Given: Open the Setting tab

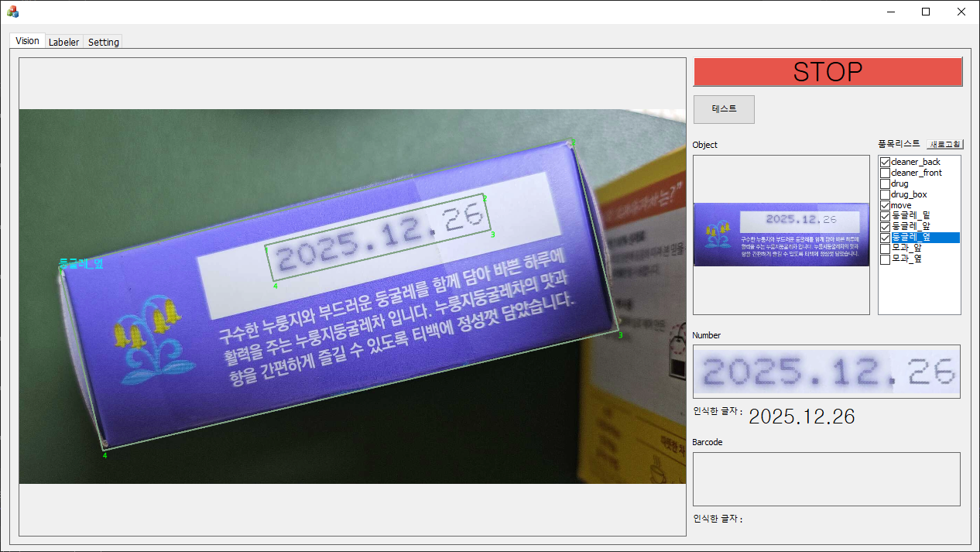Looking at the screenshot, I should click(x=103, y=42).
